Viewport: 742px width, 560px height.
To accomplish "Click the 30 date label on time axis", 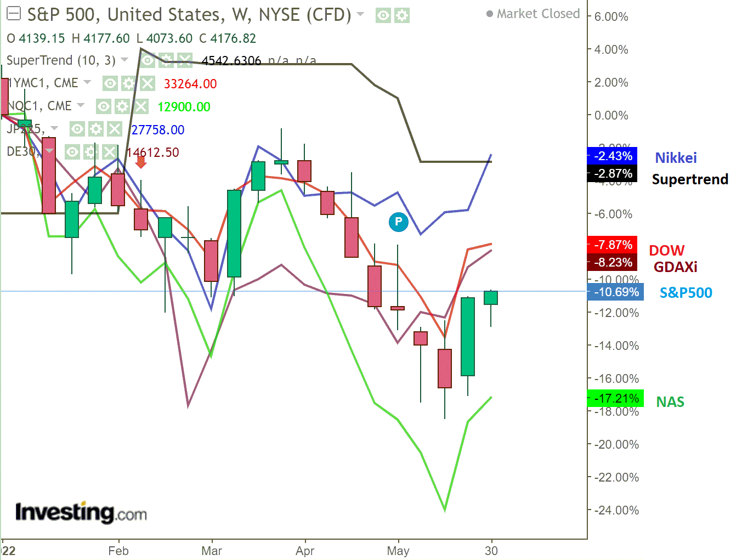I will (x=491, y=551).
